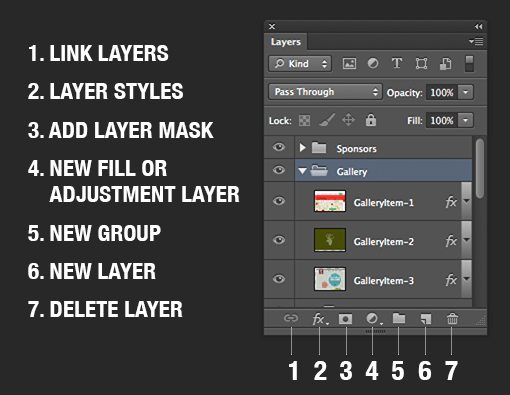Click the GalleryItem-2 layer thumbnail
The width and height of the screenshot is (510, 395).
tap(330, 240)
